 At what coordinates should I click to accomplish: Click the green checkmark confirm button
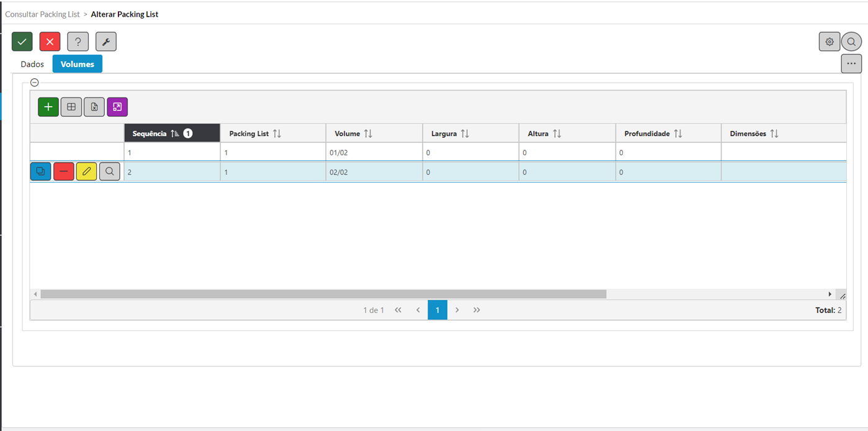(x=22, y=42)
